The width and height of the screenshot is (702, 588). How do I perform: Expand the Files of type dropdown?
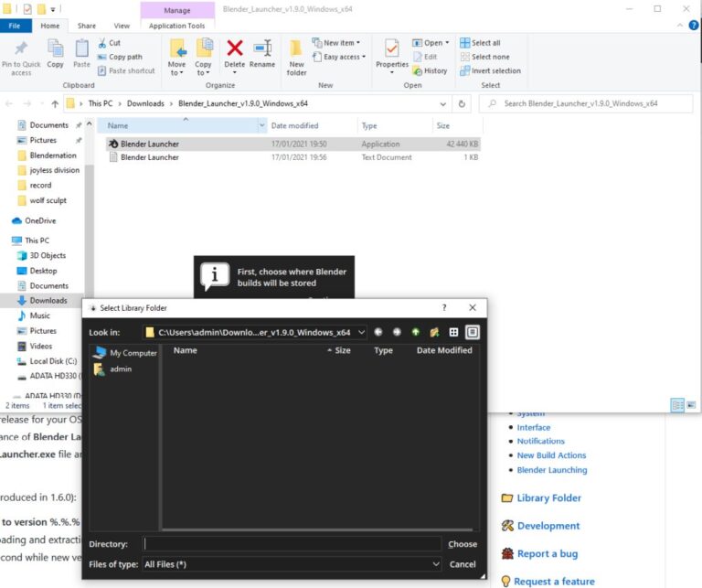click(x=434, y=564)
